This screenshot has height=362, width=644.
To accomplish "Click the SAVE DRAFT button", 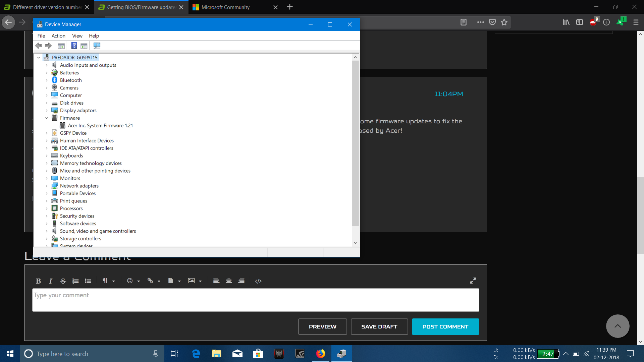I will (x=379, y=326).
